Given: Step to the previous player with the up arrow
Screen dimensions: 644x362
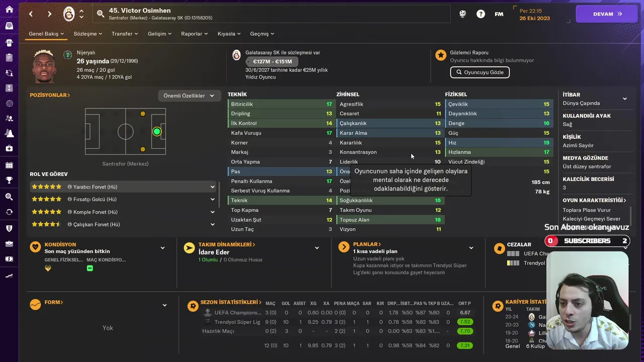Looking at the screenshot, I should 82,10.
